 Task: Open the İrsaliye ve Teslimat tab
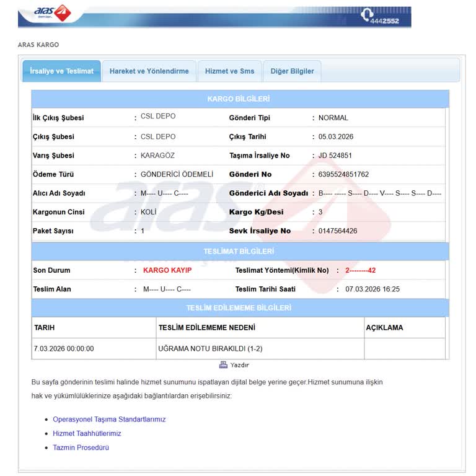click(x=61, y=71)
